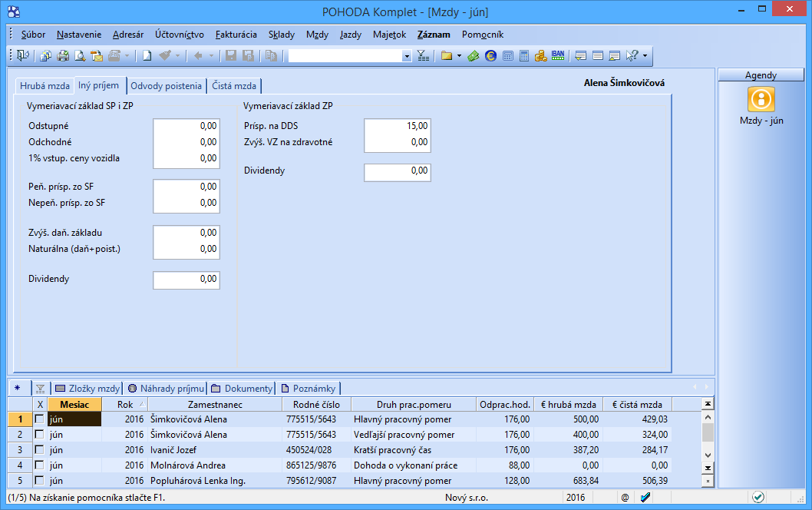Sort by Zamestnanec column header

coord(215,404)
